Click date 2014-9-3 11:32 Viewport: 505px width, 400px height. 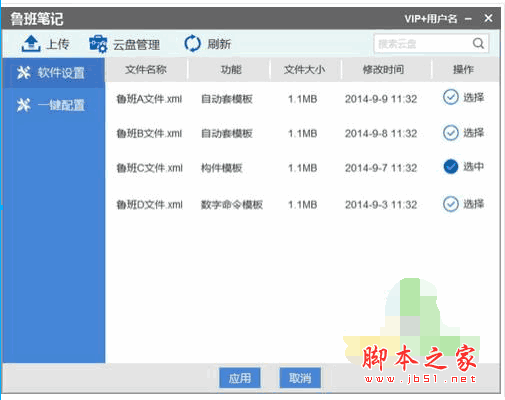point(381,204)
